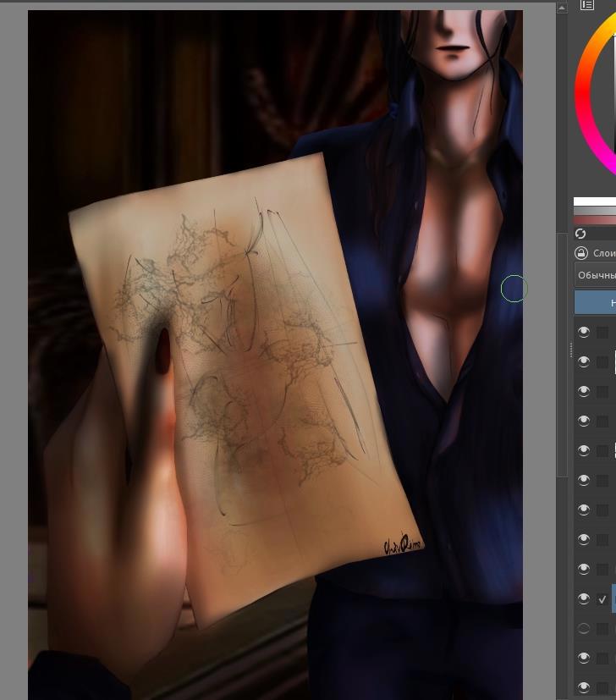Select the blue highlighted layer at the top of the layer list

595,303
